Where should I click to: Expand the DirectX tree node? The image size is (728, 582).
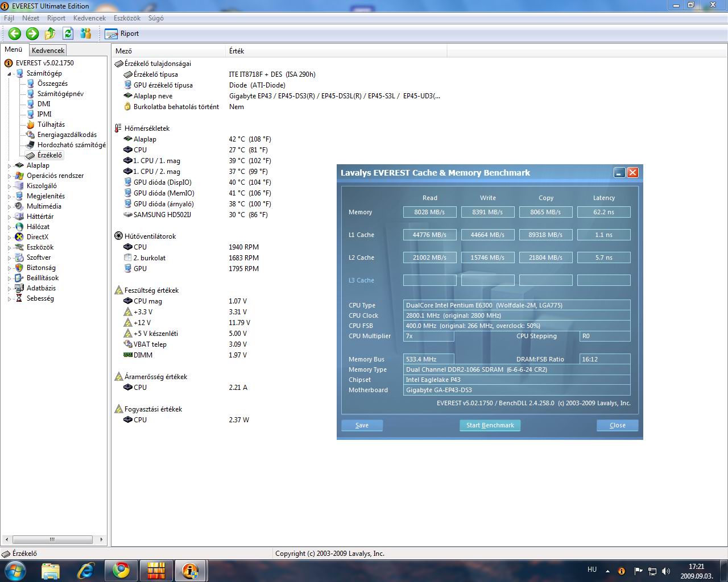[x=9, y=238]
